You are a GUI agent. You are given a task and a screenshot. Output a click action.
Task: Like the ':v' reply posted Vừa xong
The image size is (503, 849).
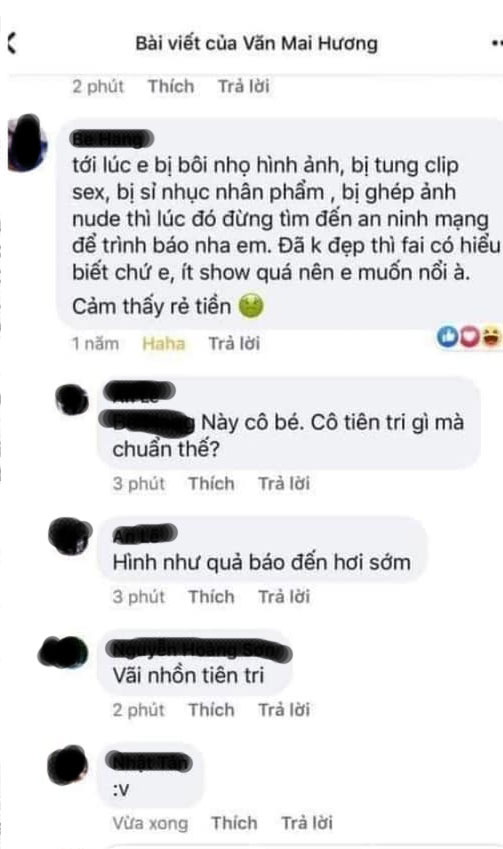click(234, 822)
